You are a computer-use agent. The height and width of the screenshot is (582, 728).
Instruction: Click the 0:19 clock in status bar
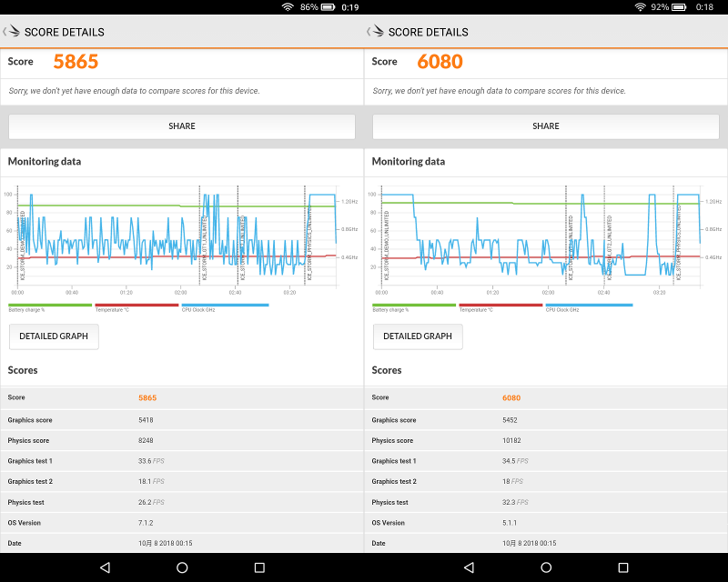point(350,7)
